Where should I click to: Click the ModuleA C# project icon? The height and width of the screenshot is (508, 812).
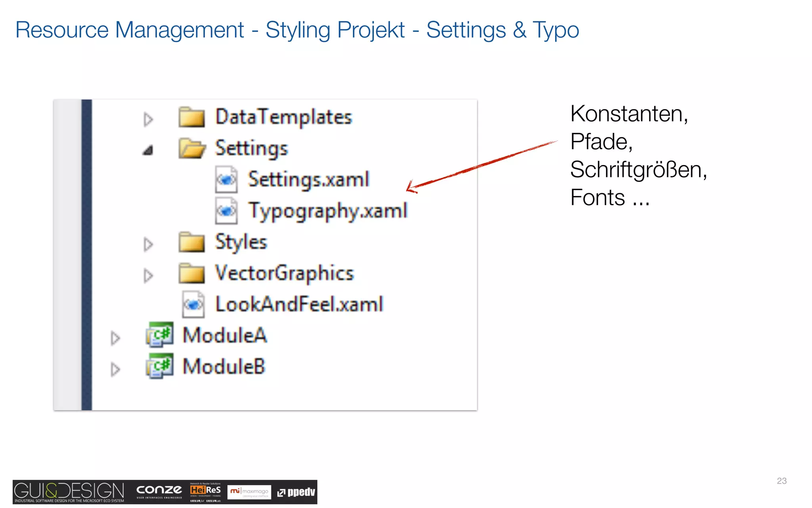159,335
